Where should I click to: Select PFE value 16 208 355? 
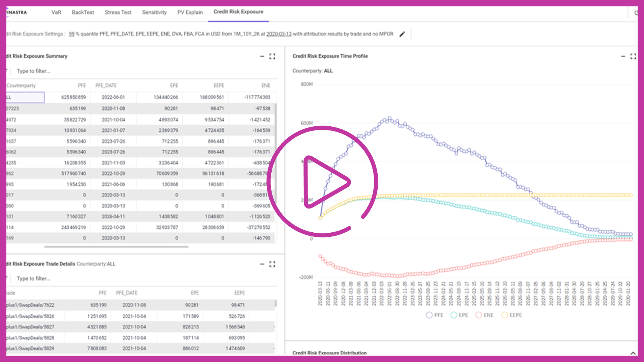(x=75, y=163)
